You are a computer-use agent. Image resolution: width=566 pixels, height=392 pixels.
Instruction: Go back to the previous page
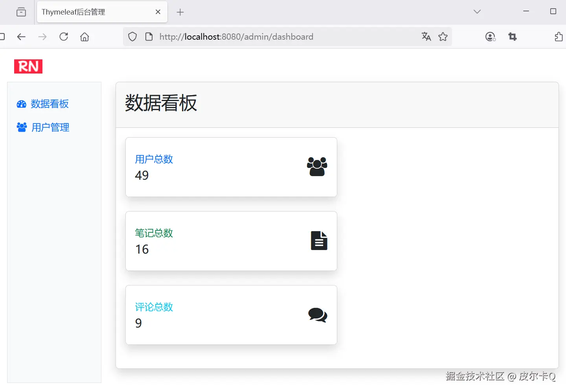point(21,37)
